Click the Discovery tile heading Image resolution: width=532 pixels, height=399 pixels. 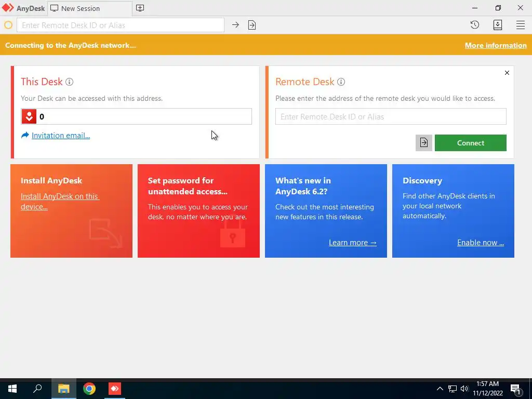(422, 180)
